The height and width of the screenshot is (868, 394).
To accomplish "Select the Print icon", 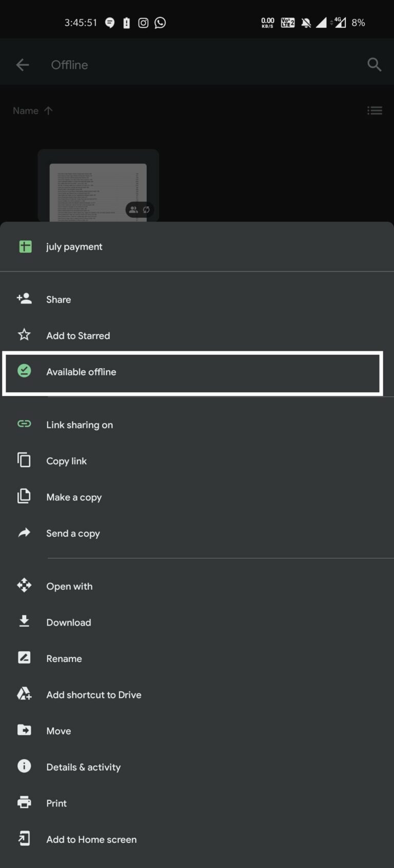I will pyautogui.click(x=24, y=803).
